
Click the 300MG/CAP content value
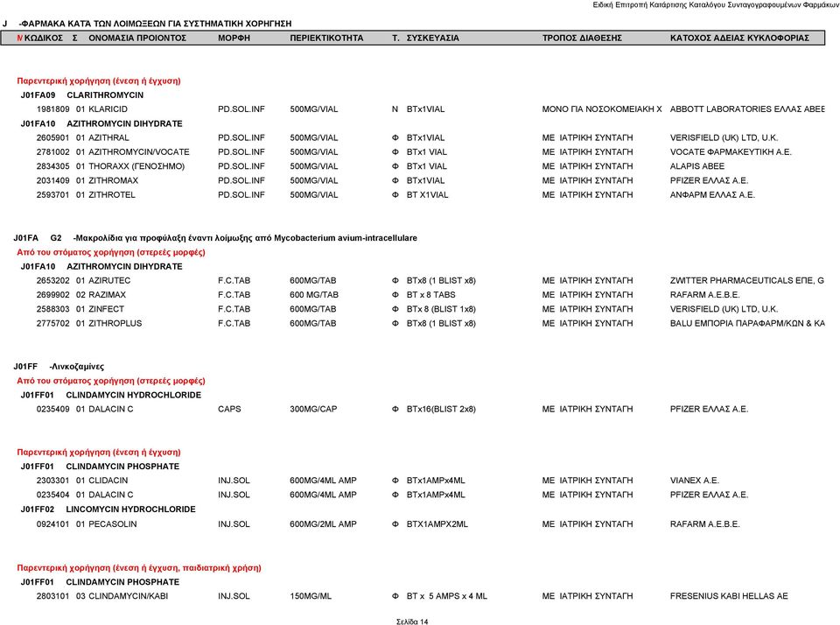(313, 410)
